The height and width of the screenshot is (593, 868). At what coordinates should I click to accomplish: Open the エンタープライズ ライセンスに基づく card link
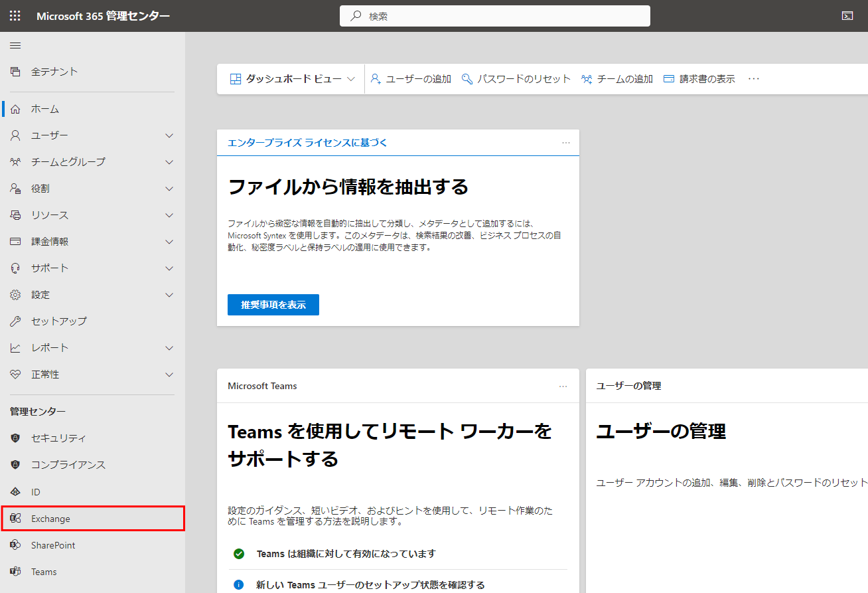[x=307, y=143]
